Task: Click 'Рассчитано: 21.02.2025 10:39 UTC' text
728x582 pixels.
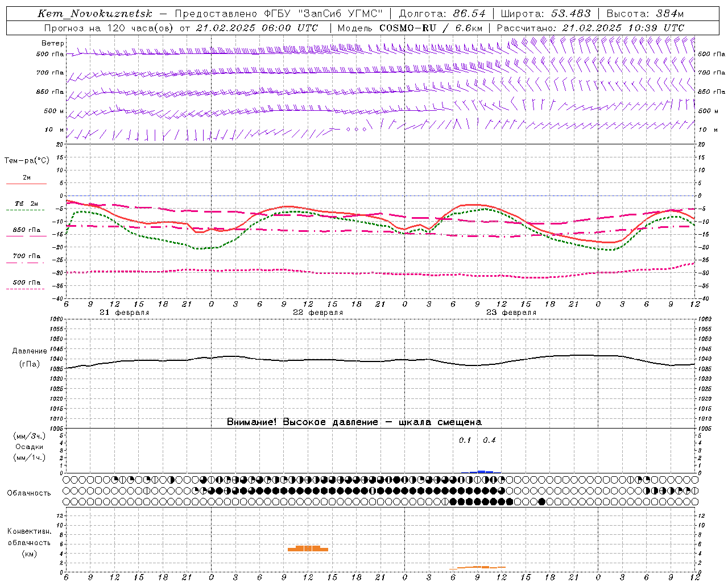Action: 590,28
